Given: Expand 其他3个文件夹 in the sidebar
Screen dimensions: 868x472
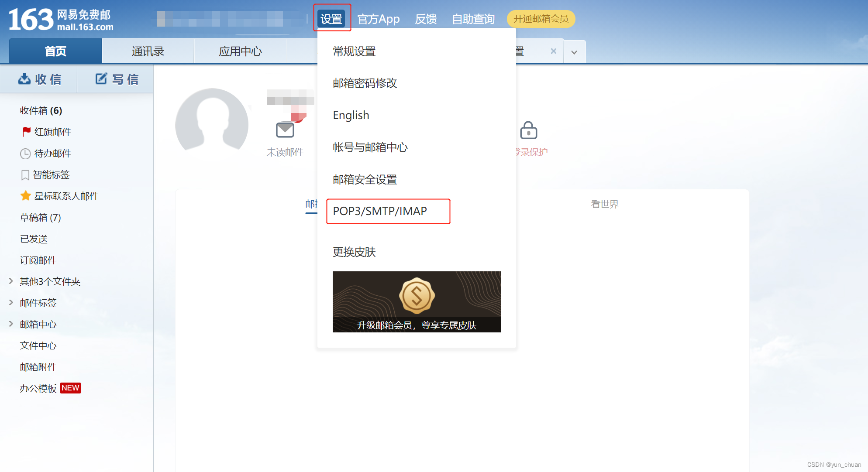Looking at the screenshot, I should [x=11, y=281].
